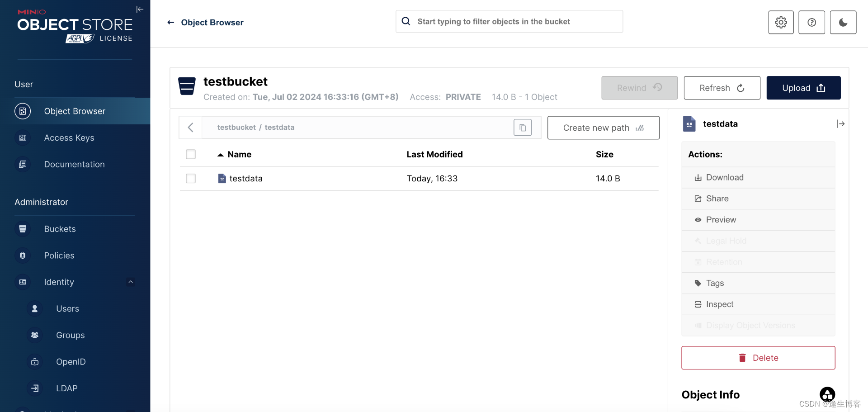Toggle dark mode moon icon
This screenshot has width=868, height=412.
coord(843,22)
